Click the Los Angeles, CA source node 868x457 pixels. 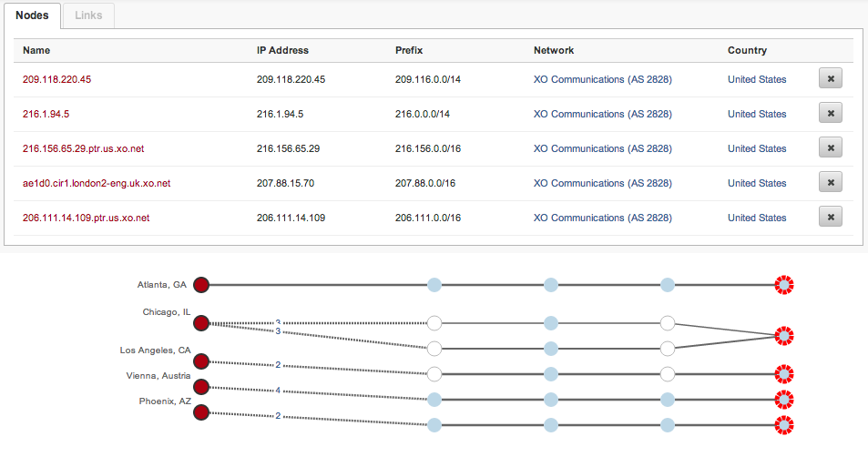[202, 361]
